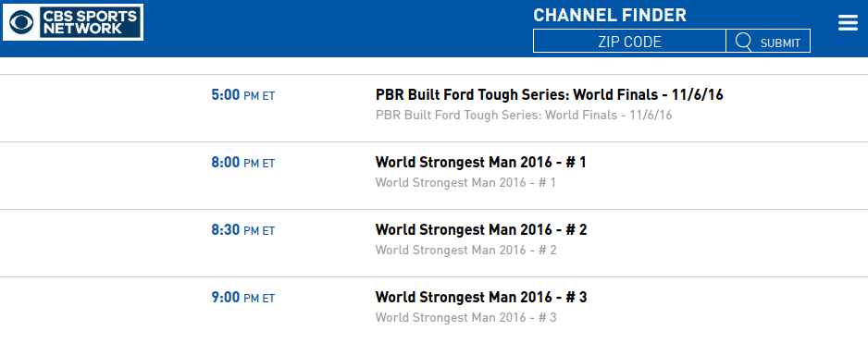Click the gray World Strongest Man # 3 subtitle

466,317
